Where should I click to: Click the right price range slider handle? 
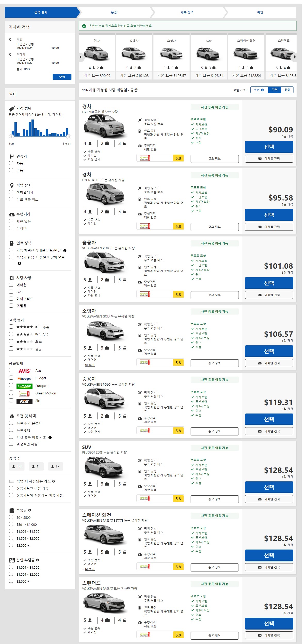(69, 137)
